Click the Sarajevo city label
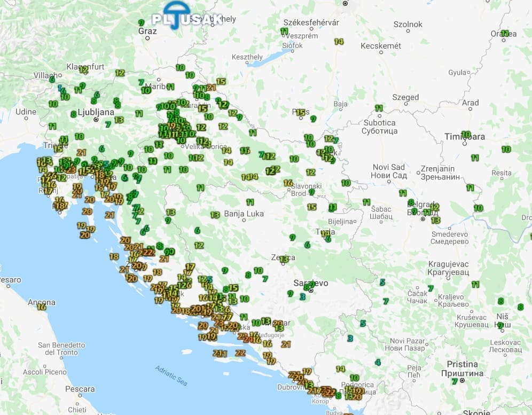This screenshot has width=532, height=415. 311,283
